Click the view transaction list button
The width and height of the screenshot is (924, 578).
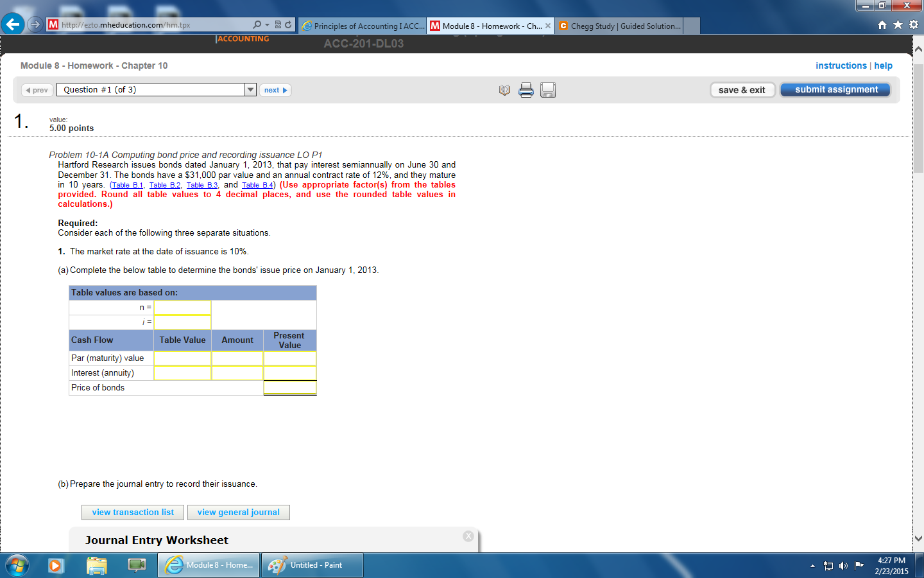133,512
